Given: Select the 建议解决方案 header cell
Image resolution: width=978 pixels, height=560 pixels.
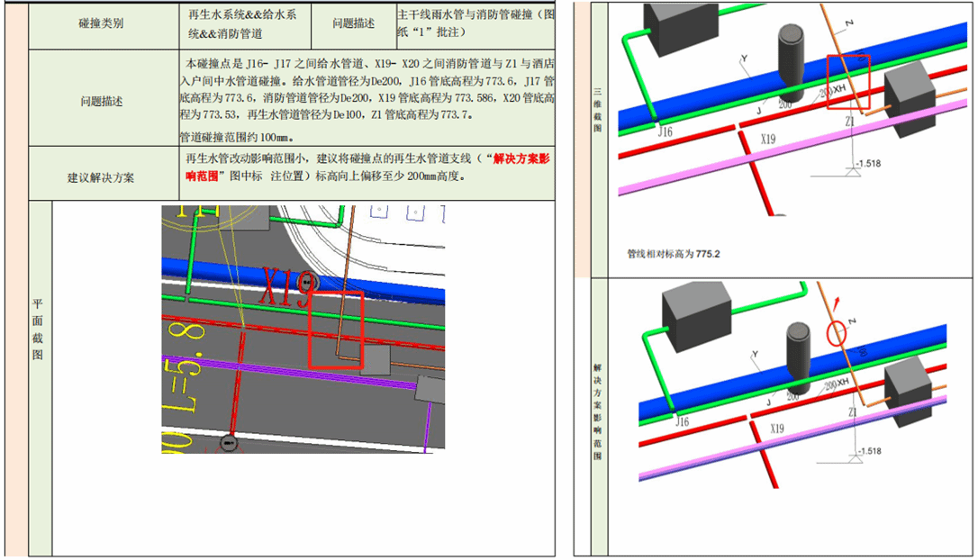Looking at the screenshot, I should [x=103, y=176].
